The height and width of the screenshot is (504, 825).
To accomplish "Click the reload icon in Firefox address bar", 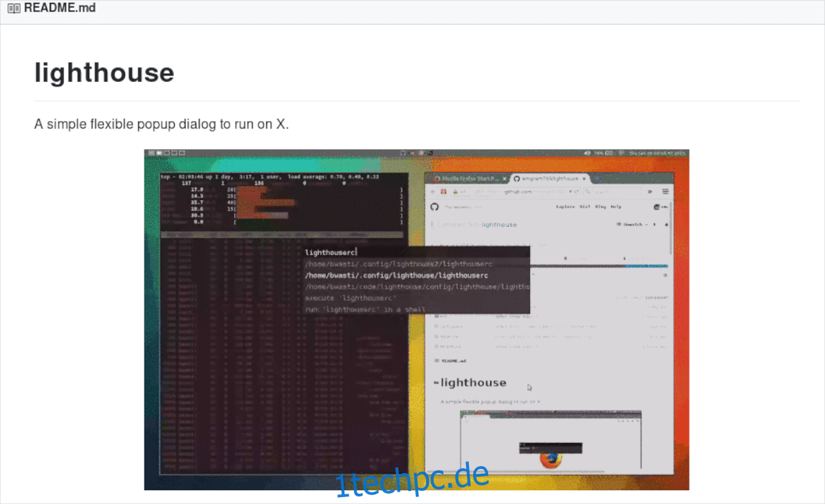I will 576,191.
